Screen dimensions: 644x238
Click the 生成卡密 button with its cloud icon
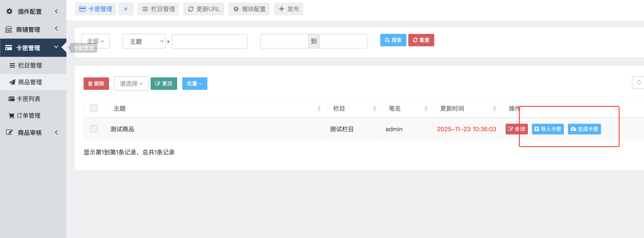584,129
